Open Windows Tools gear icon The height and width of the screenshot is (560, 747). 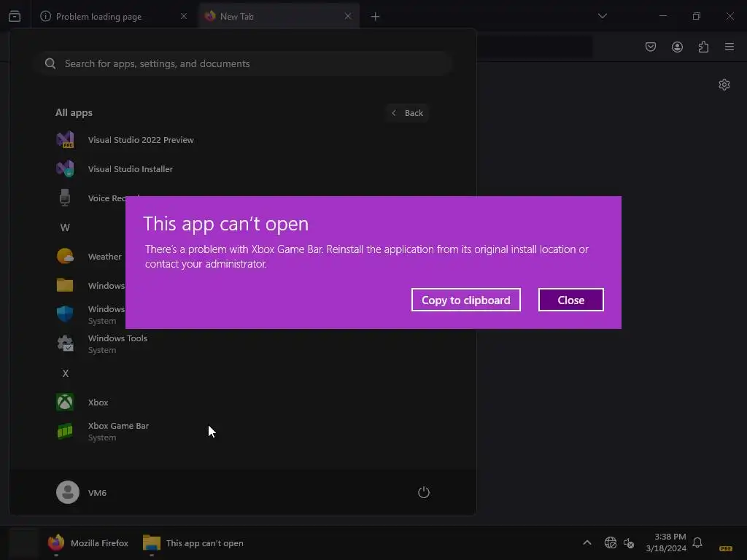[x=65, y=343]
